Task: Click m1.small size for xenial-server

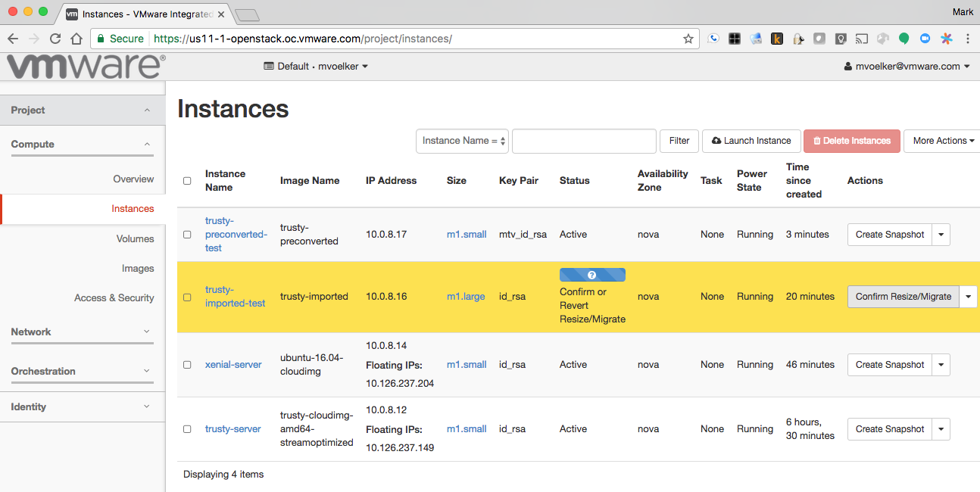Action: tap(467, 365)
